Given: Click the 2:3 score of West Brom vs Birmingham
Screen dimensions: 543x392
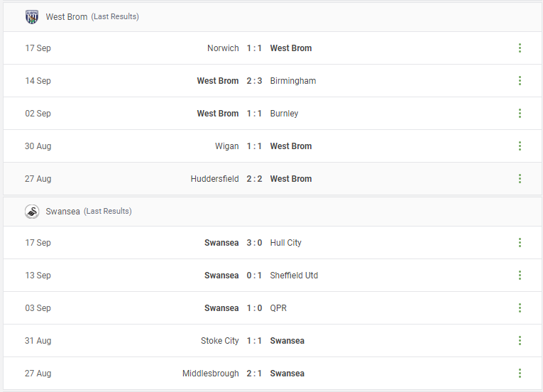Looking at the screenshot, I should pyautogui.click(x=254, y=81).
